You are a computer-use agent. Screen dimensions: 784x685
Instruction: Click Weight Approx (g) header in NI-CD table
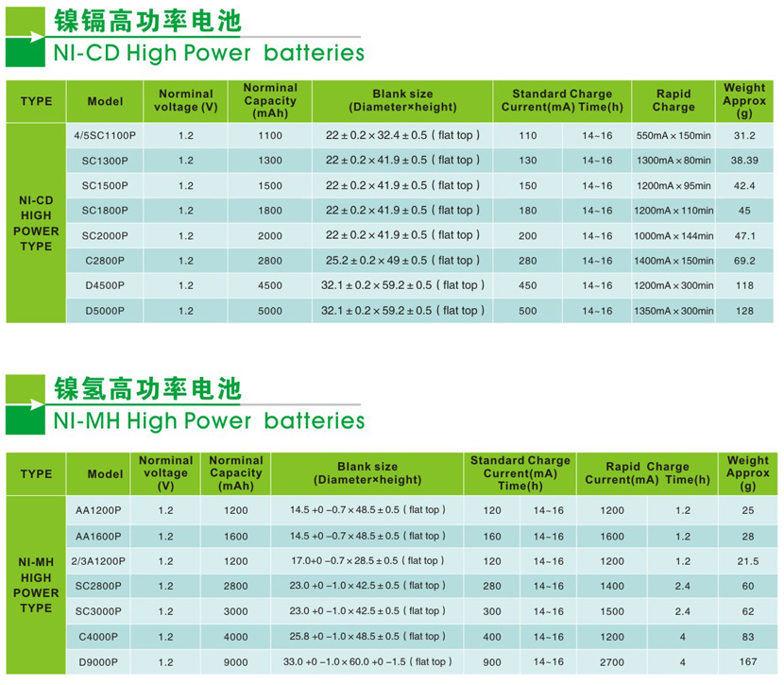(x=744, y=100)
